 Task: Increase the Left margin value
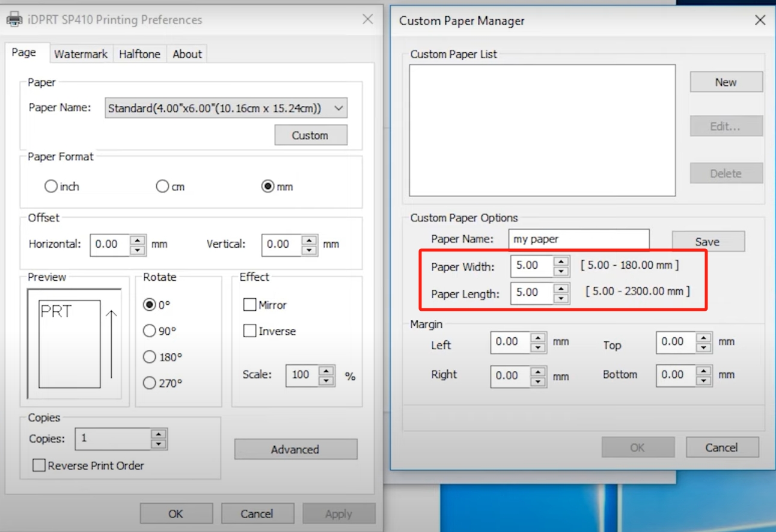click(x=538, y=338)
